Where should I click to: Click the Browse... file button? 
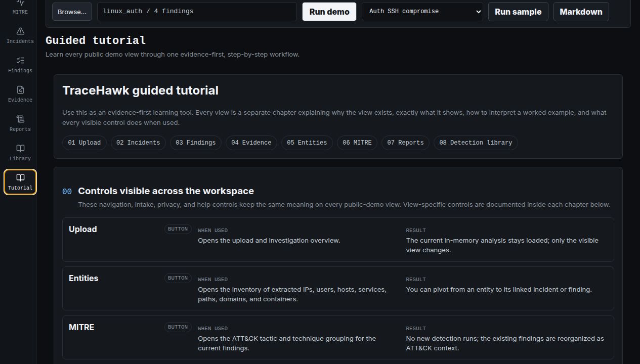[72, 12]
